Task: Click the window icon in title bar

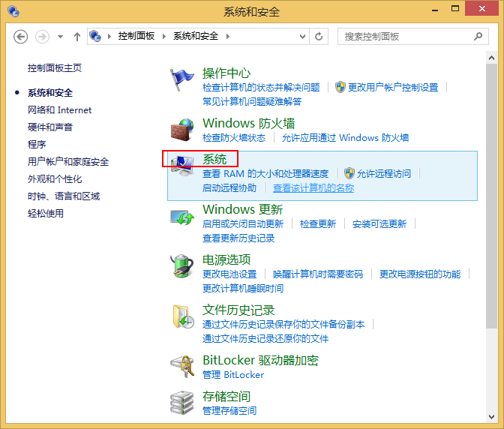Action: point(13,11)
